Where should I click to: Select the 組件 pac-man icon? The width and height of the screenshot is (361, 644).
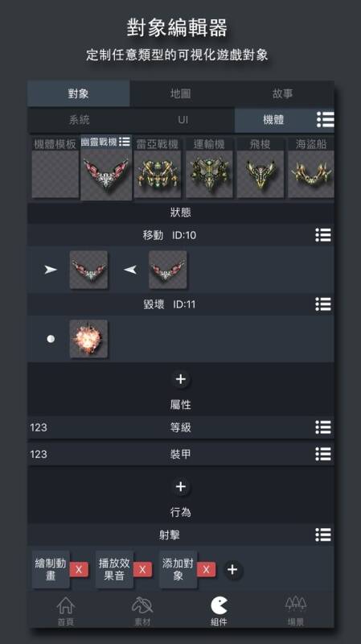point(219,605)
